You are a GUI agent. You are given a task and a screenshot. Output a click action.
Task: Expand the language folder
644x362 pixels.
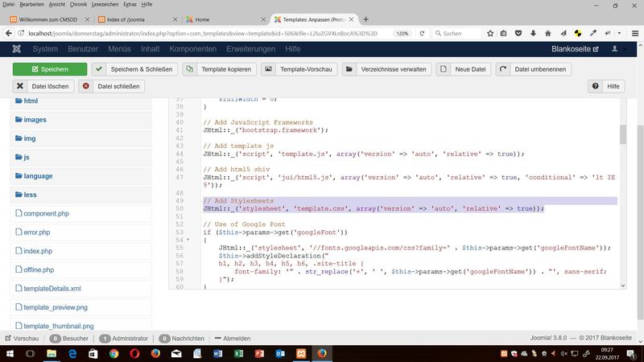[38, 175]
